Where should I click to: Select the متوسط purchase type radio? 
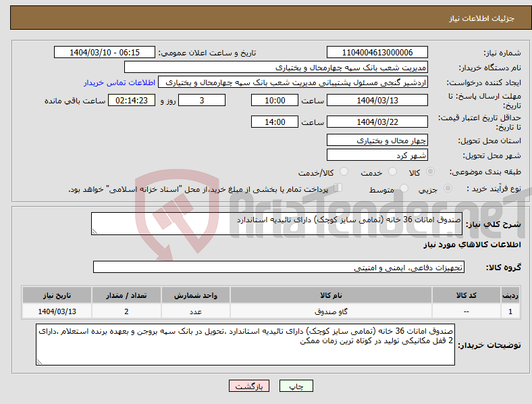coord(404,188)
